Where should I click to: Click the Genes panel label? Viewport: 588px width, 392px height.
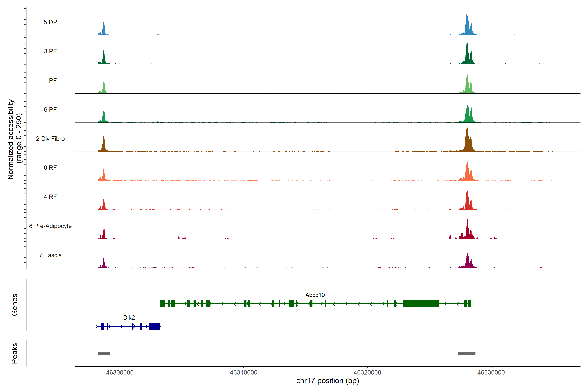[x=15, y=305]
